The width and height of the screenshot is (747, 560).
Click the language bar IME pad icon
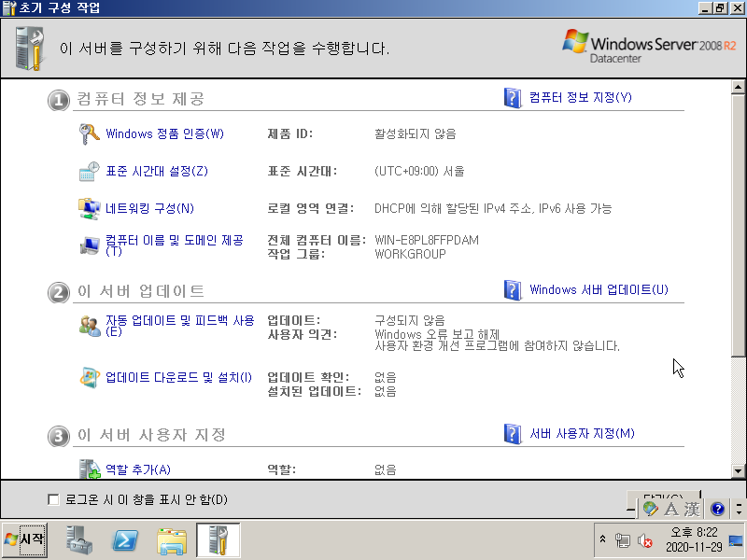[650, 509]
